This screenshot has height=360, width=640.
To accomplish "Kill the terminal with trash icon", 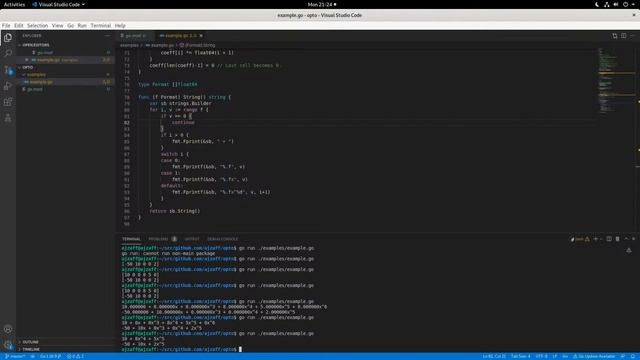I will click(x=618, y=239).
